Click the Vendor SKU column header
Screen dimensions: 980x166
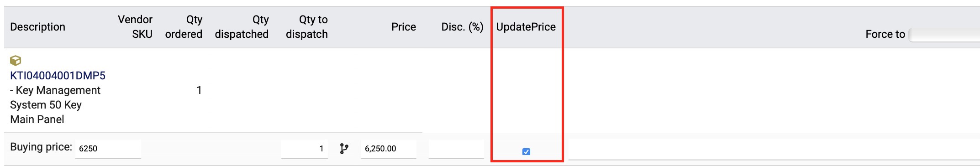coord(135,27)
